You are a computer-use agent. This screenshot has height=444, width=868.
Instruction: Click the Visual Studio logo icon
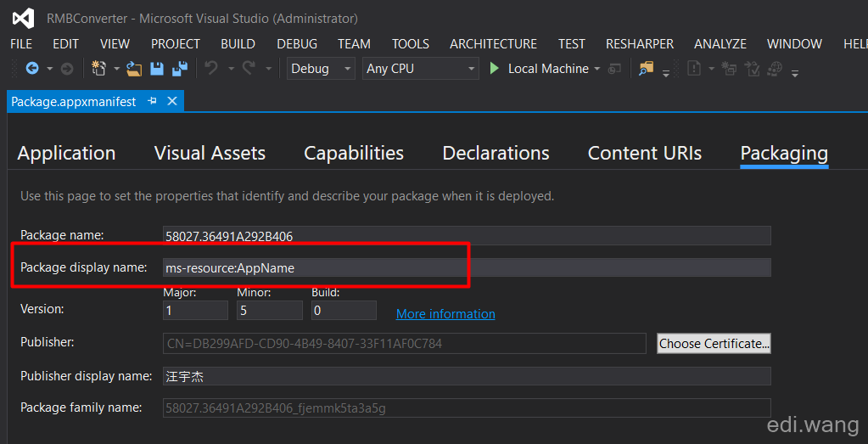tap(23, 19)
